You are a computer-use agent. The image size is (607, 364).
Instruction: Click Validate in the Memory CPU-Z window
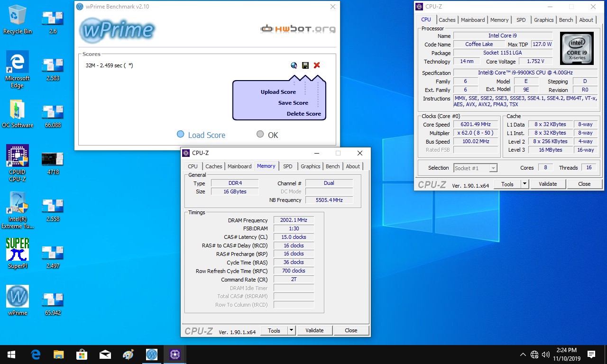pyautogui.click(x=314, y=330)
